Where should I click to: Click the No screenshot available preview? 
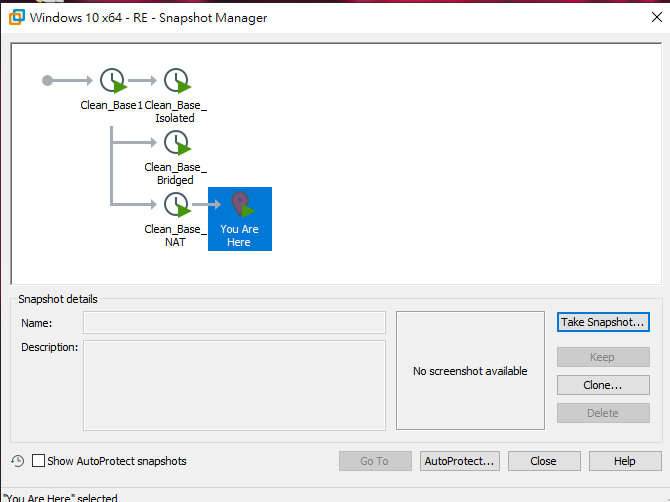[470, 371]
